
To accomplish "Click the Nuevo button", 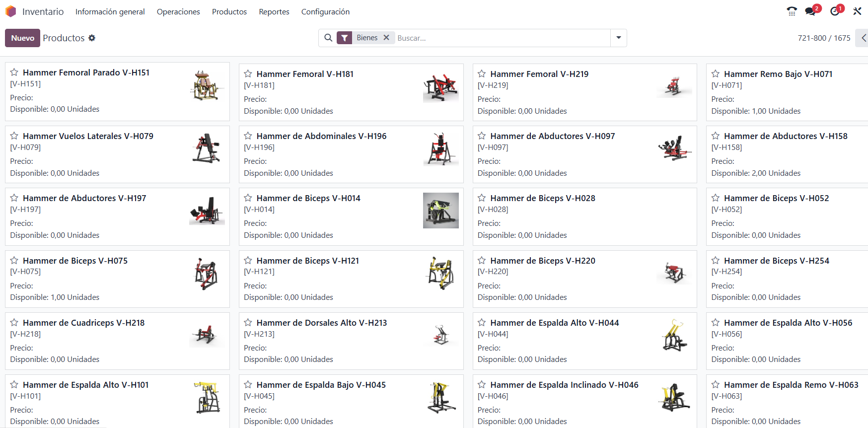I will 23,38.
